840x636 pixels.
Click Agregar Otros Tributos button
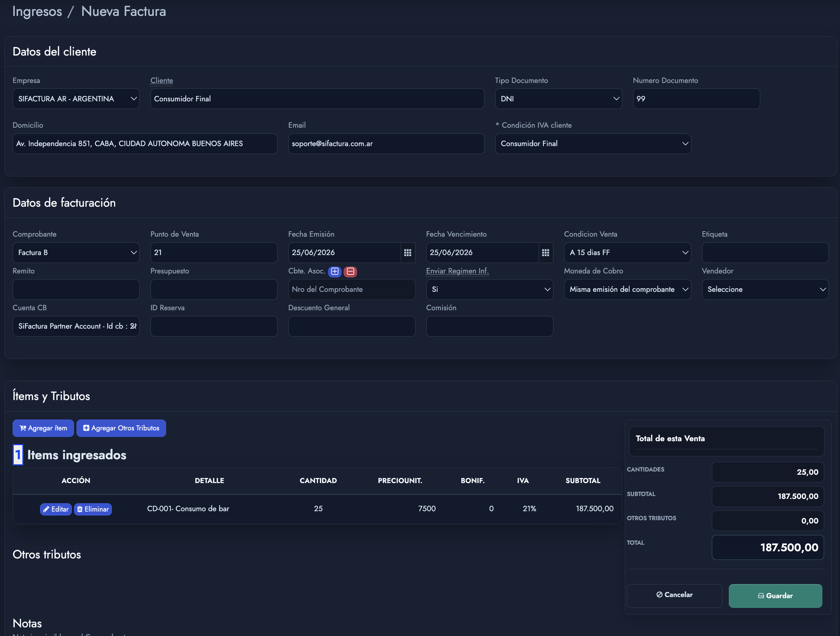[x=121, y=428]
